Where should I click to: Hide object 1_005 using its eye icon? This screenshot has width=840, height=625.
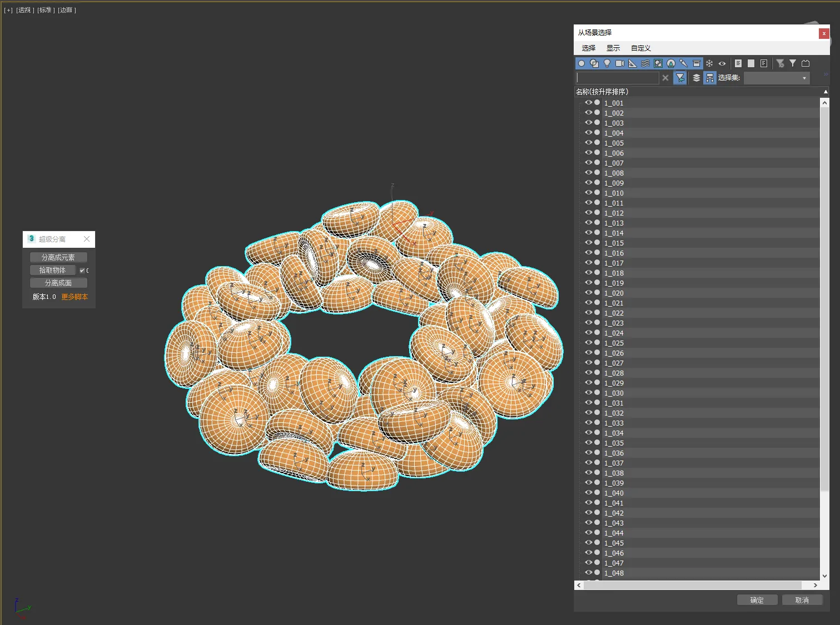tap(588, 143)
